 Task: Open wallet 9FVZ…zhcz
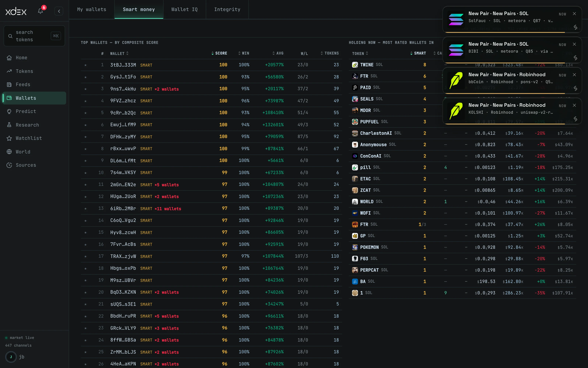tap(123, 101)
